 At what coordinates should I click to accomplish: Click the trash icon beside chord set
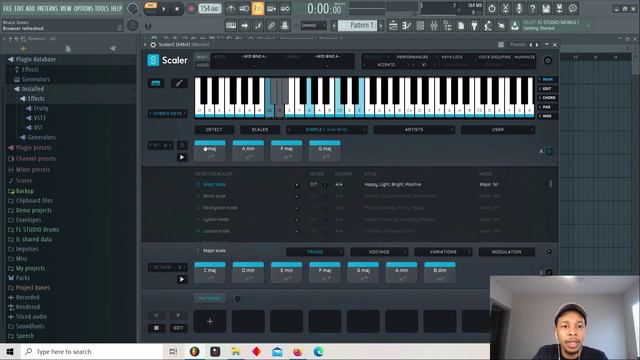(182, 145)
